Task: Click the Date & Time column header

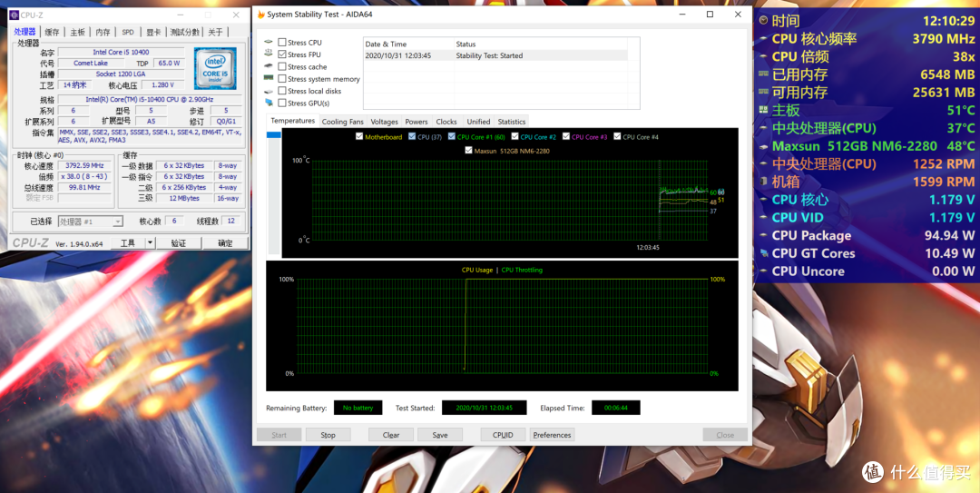Action: pyautogui.click(x=408, y=44)
